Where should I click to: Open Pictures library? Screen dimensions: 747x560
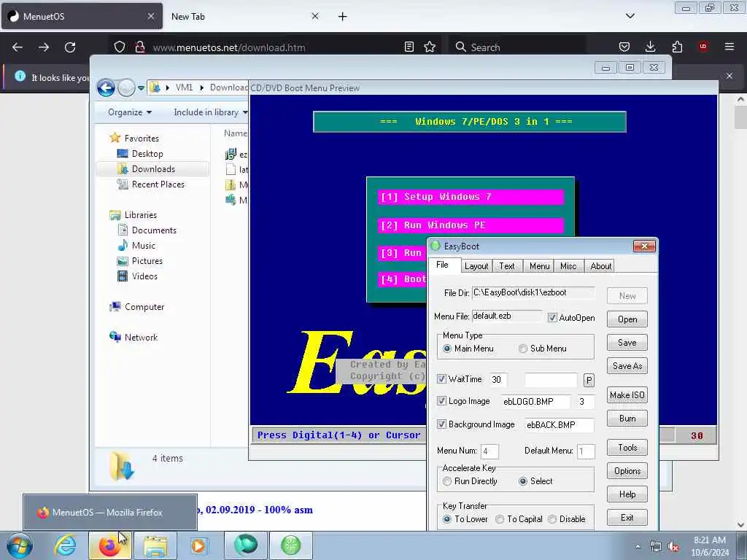147,261
